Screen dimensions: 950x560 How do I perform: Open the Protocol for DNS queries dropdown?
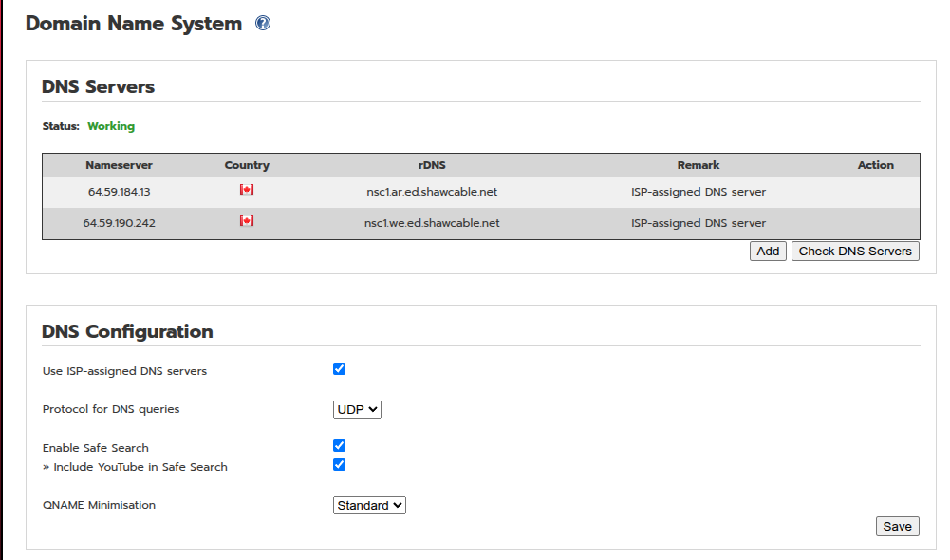[357, 410]
